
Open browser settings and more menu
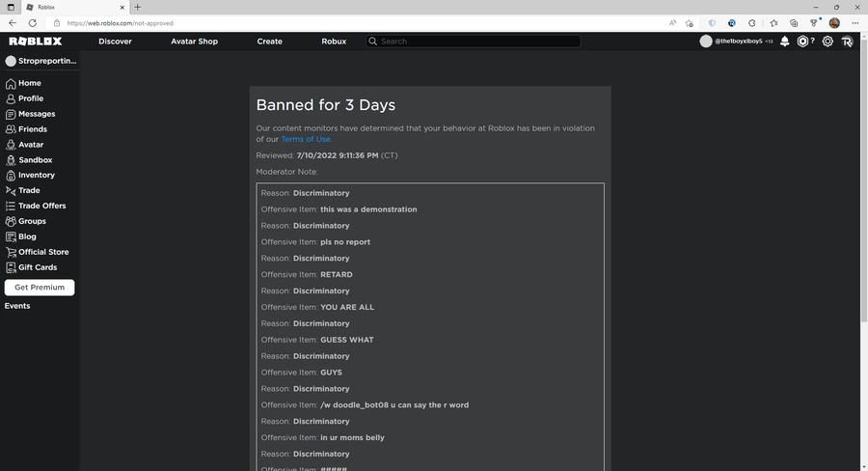(x=855, y=23)
